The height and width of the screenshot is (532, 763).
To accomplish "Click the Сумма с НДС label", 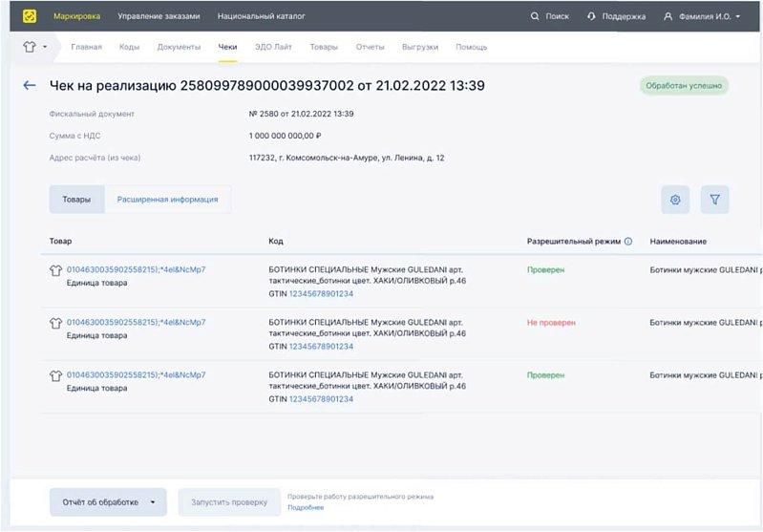I will coord(74,136).
